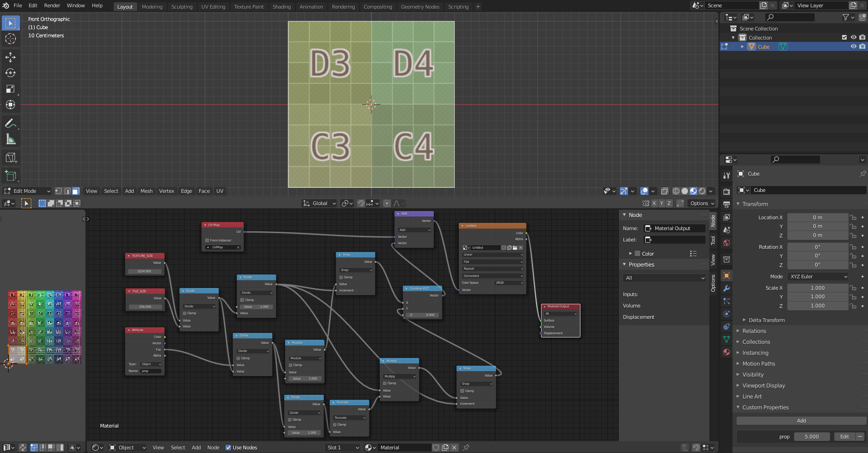The height and width of the screenshot is (453, 868).
Task: Open the Mesh menu in viewport header
Action: tap(146, 191)
